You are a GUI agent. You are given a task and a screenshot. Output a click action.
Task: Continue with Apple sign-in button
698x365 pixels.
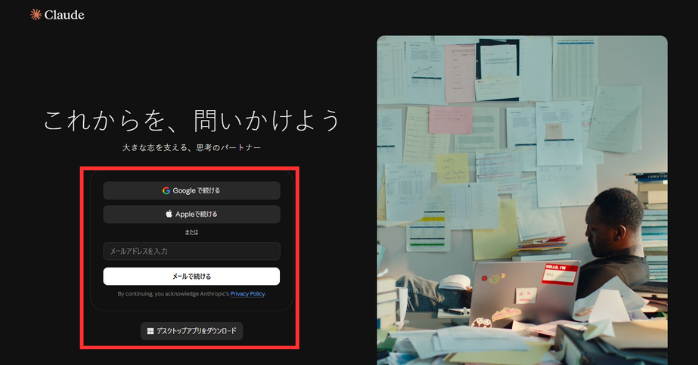(x=191, y=214)
